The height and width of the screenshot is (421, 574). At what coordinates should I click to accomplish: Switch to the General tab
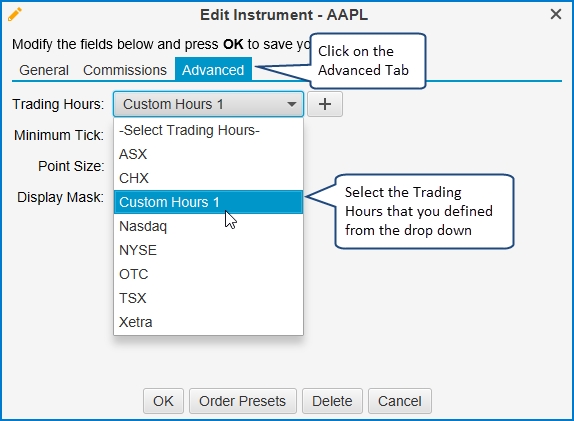tap(44, 70)
